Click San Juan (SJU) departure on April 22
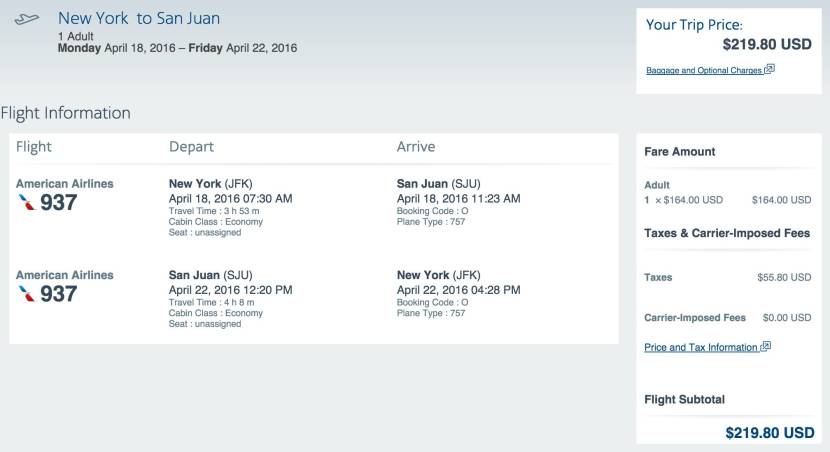 [211, 275]
